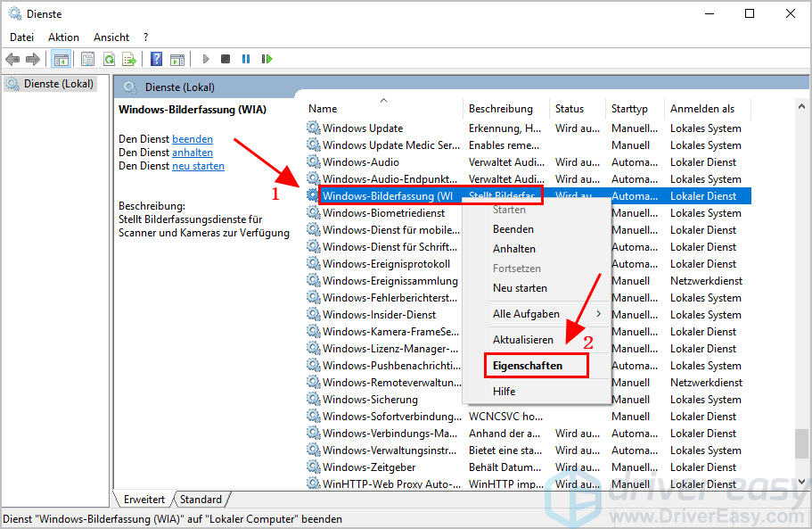Click the service list scroll down arrow

[x=801, y=482]
